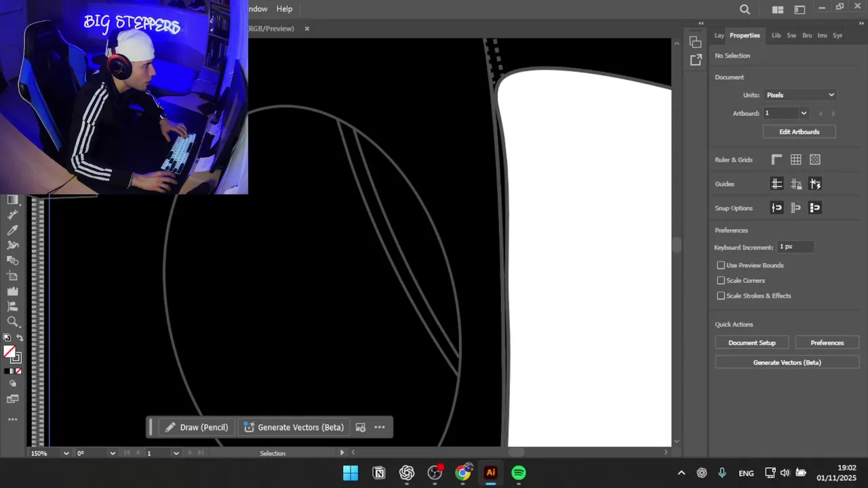The width and height of the screenshot is (868, 488).
Task: Select the Eyedropper tool
Action: tap(12, 230)
